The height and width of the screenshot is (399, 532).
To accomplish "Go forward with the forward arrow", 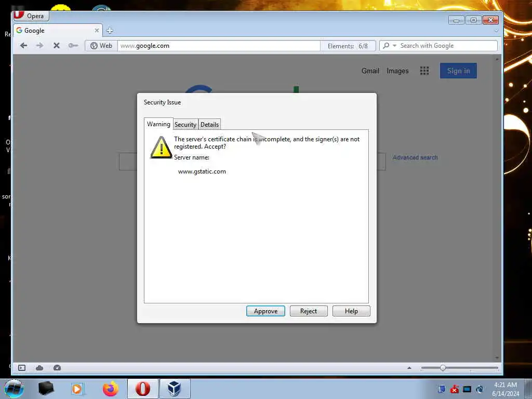I will [39, 46].
